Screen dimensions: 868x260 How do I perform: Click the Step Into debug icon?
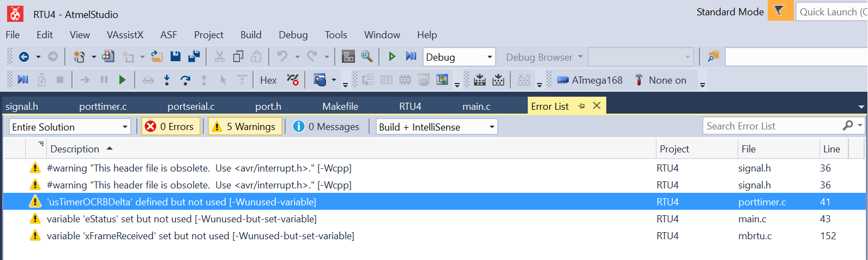[x=167, y=80]
